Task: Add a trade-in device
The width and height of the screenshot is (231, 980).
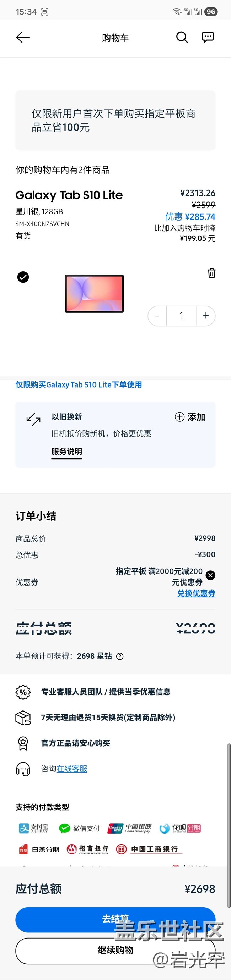Action: pos(190,417)
